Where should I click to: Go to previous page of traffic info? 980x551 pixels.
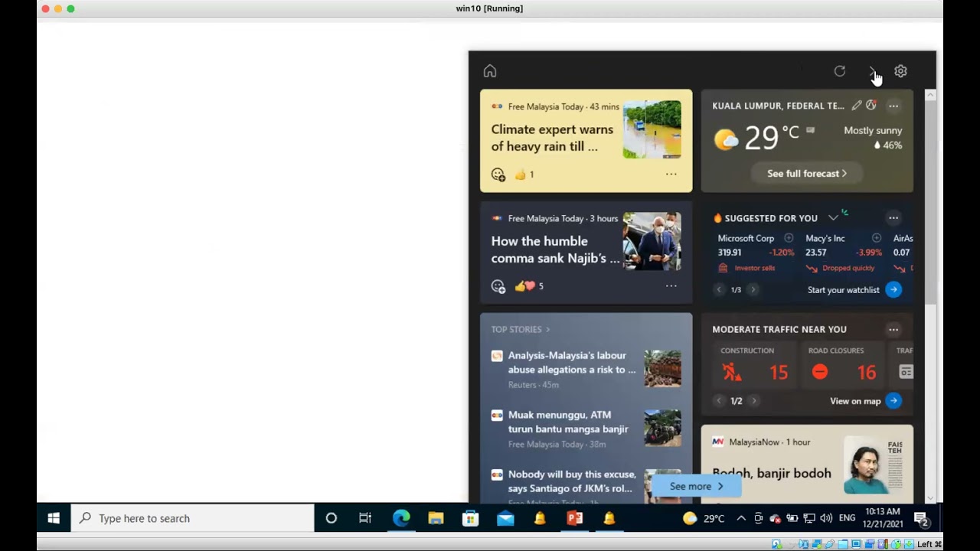[719, 401]
